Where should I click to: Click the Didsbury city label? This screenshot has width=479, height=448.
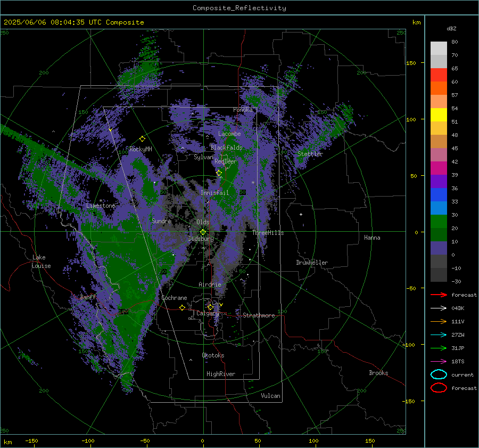(201, 239)
